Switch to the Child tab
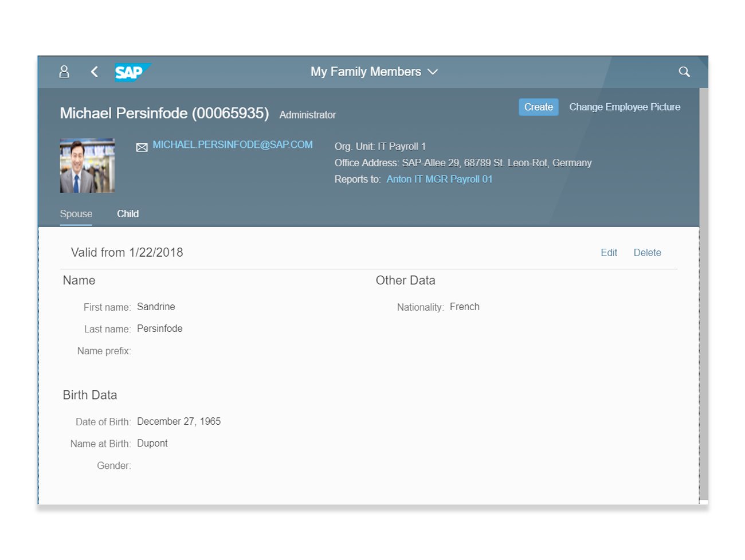Viewport: 745px width, 560px height. coord(128,214)
